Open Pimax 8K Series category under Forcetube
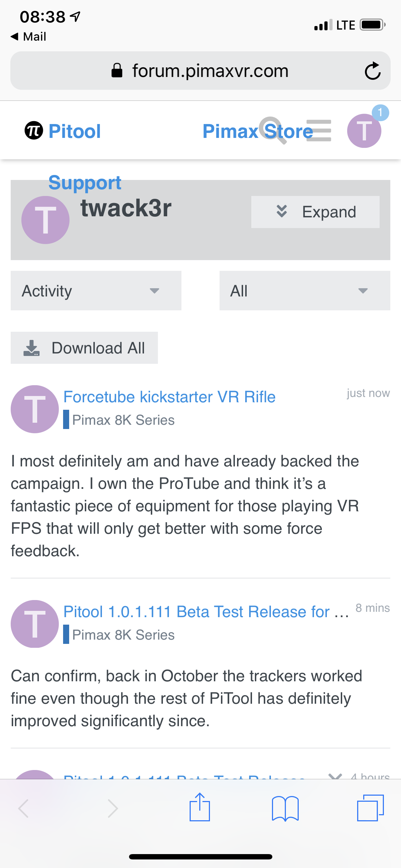The image size is (401, 868). click(x=123, y=420)
